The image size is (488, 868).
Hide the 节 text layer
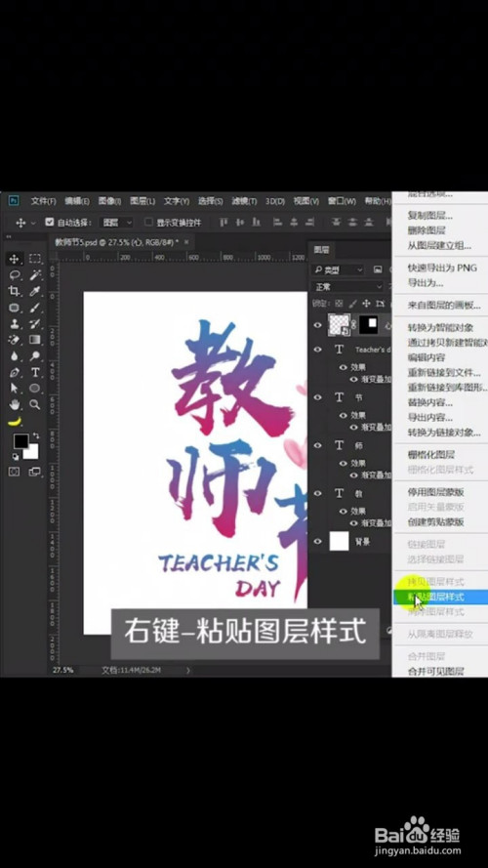click(317, 397)
